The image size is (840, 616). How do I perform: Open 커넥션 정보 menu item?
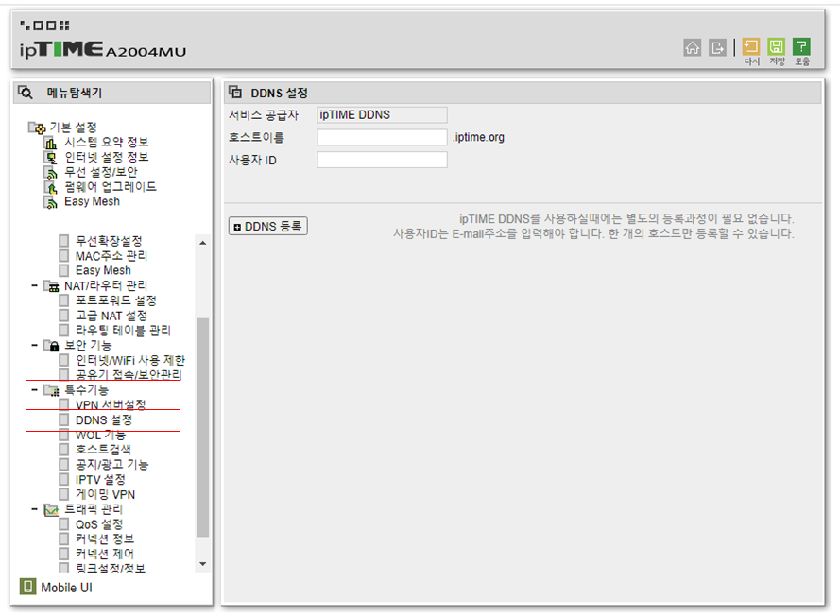tap(105, 539)
